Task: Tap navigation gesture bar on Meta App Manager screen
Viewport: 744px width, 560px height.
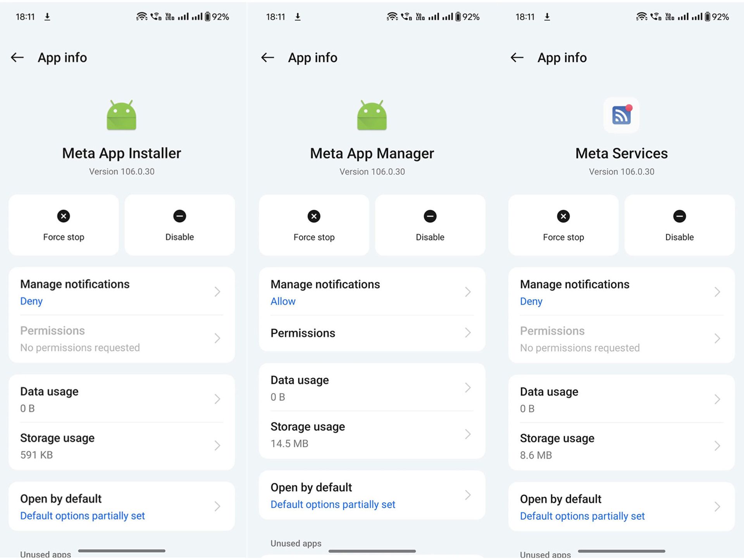Action: click(372, 551)
